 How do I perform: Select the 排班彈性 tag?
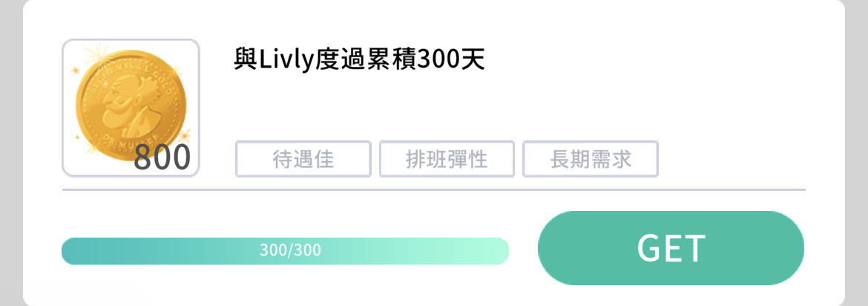447,159
